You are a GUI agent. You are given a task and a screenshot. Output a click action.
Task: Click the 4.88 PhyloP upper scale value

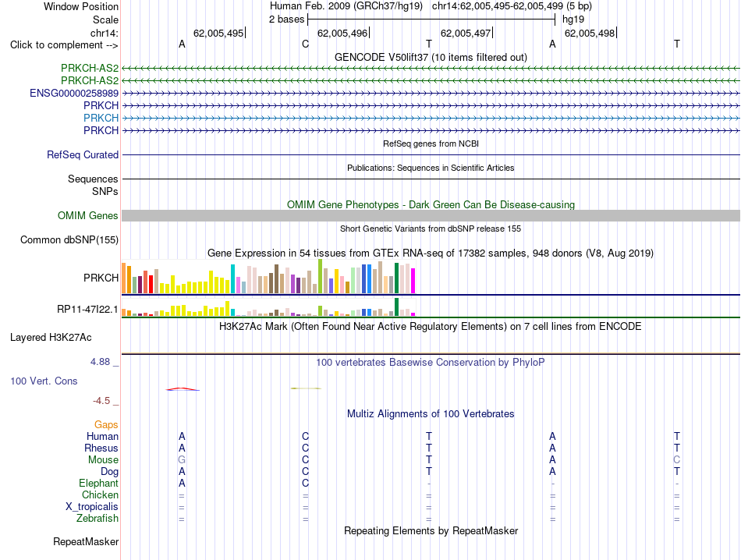pos(100,362)
